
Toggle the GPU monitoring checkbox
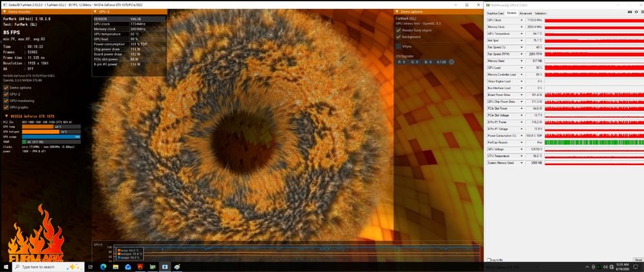[x=6, y=101]
